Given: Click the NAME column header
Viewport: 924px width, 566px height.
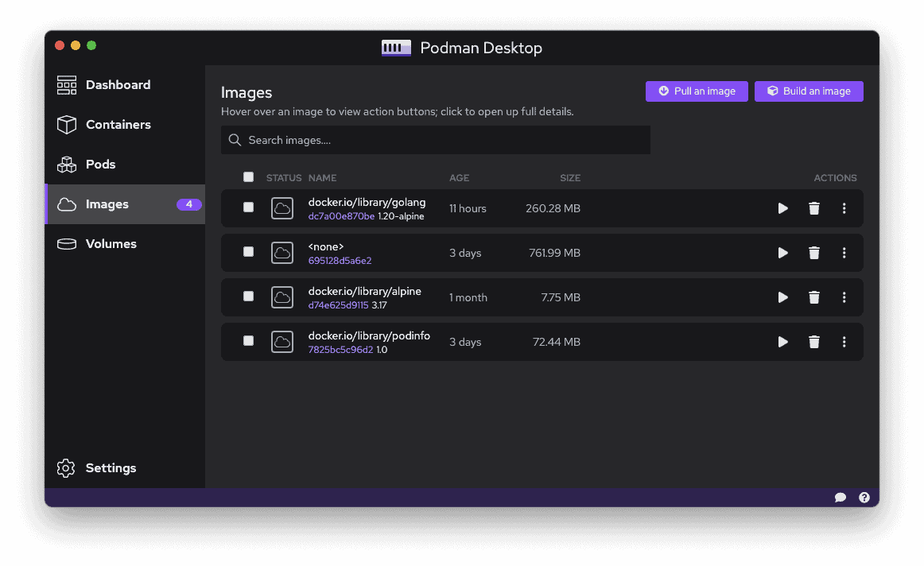Looking at the screenshot, I should (322, 178).
